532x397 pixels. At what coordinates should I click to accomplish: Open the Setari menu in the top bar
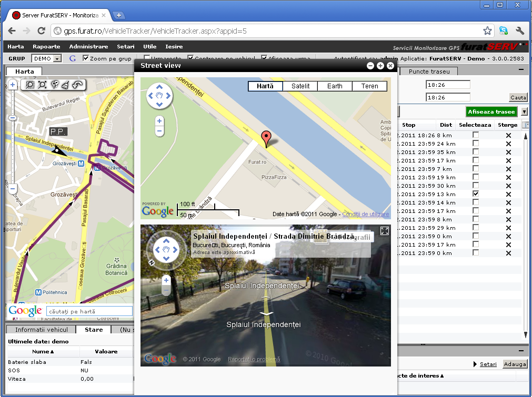click(126, 46)
